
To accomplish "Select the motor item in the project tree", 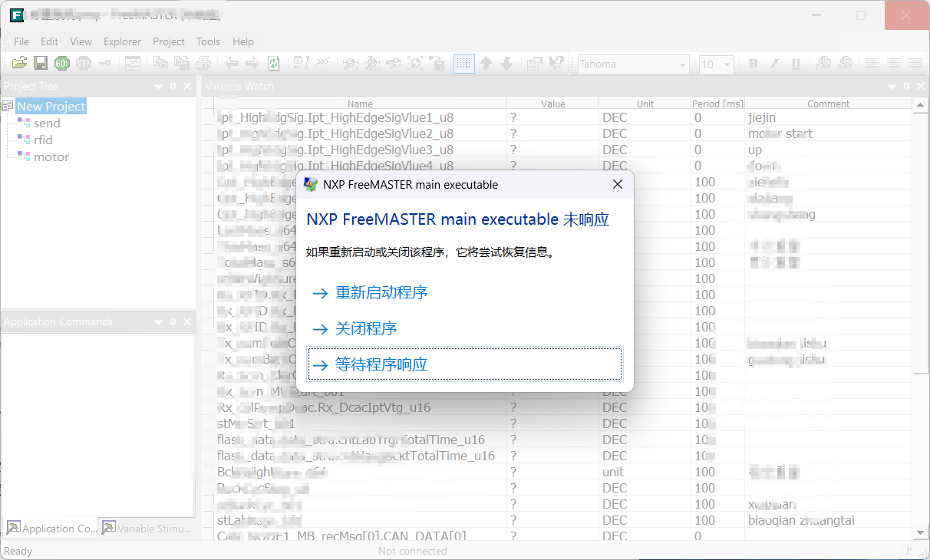I will pyautogui.click(x=51, y=156).
